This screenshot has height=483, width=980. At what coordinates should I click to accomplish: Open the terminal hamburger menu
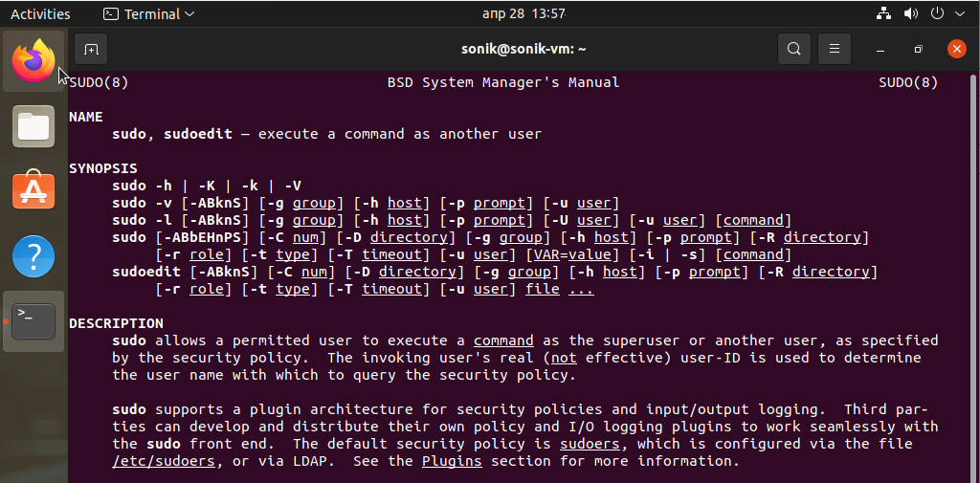pos(835,49)
